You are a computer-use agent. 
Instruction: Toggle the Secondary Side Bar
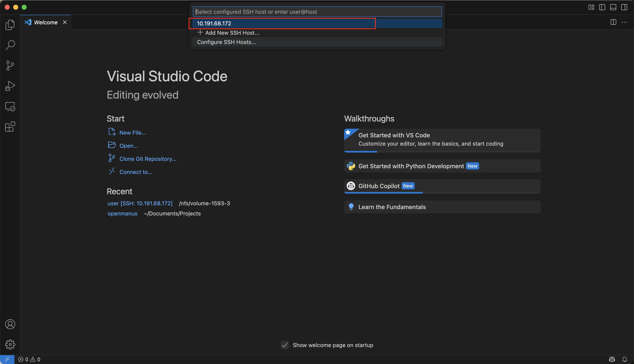624,7
